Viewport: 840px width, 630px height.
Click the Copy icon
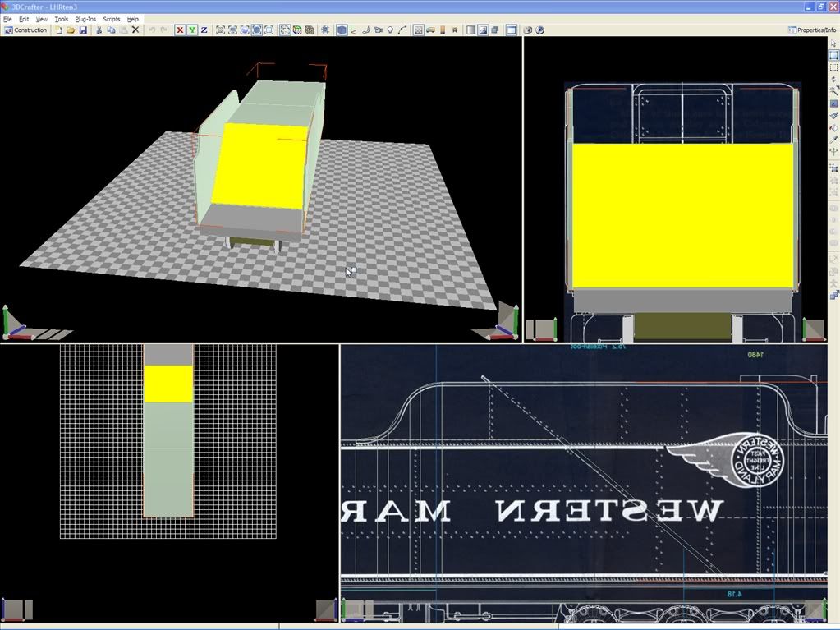pyautogui.click(x=111, y=30)
